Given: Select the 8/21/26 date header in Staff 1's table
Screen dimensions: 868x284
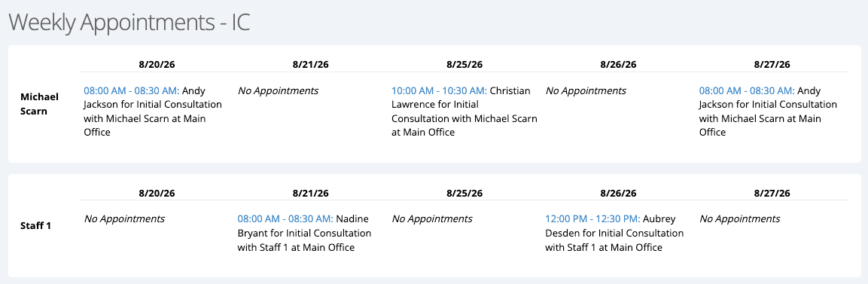Looking at the screenshot, I should (x=311, y=193).
